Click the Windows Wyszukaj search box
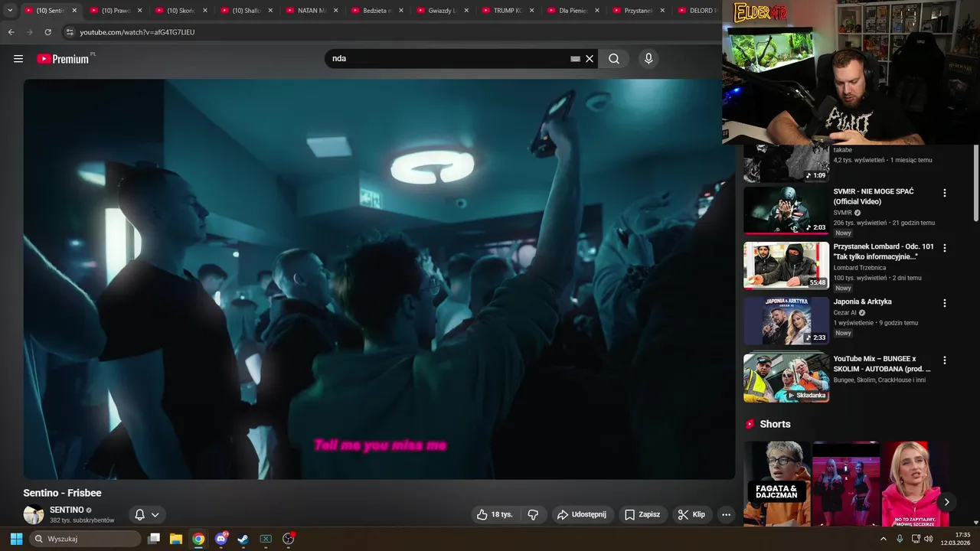Viewport: 980px width, 551px height. (x=85, y=539)
